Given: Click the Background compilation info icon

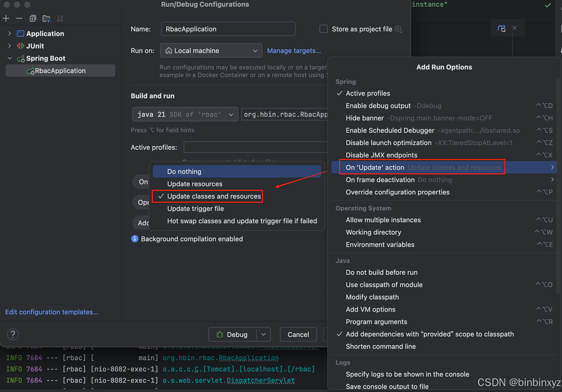Looking at the screenshot, I should [x=135, y=239].
